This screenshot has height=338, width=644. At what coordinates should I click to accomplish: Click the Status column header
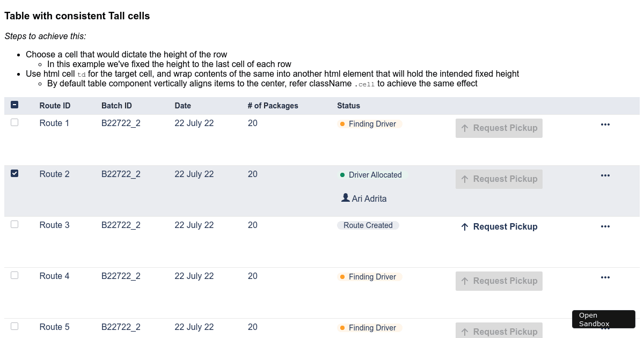(348, 106)
